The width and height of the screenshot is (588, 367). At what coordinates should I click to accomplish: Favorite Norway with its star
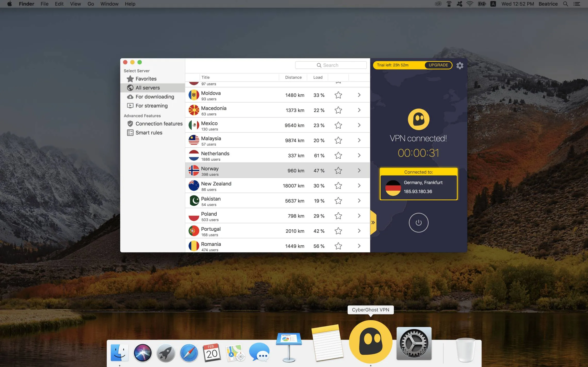[338, 171]
